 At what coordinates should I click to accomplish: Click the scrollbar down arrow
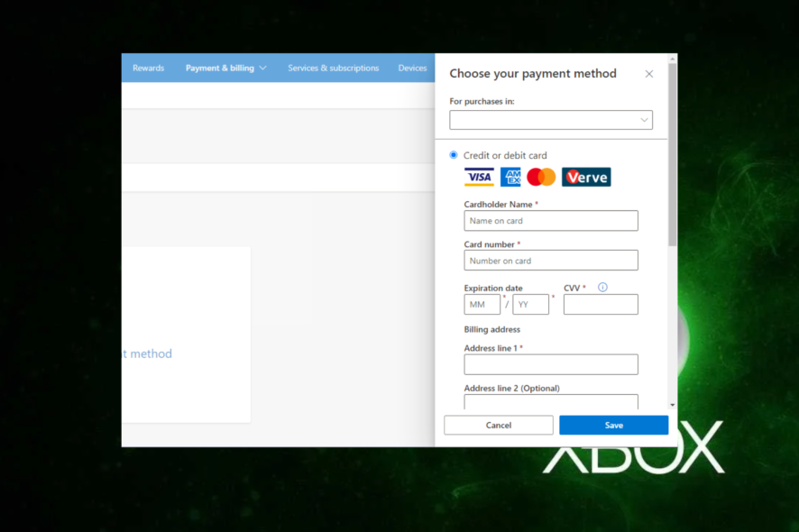[673, 405]
